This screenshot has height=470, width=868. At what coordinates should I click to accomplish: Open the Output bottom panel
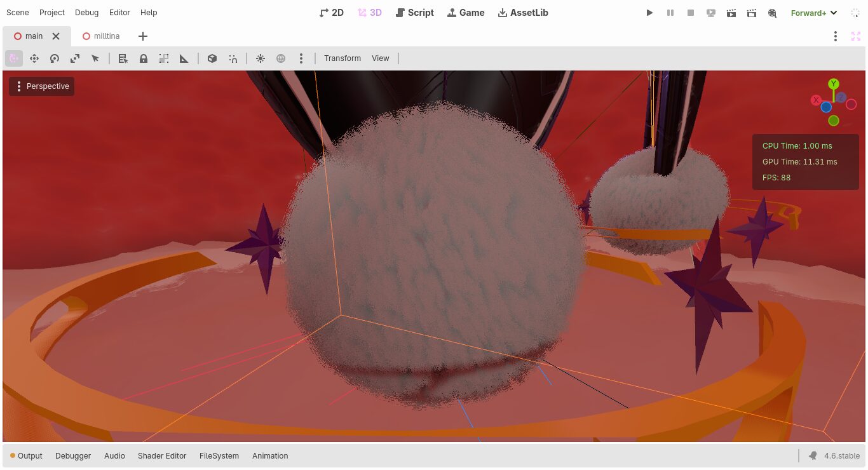click(x=26, y=456)
